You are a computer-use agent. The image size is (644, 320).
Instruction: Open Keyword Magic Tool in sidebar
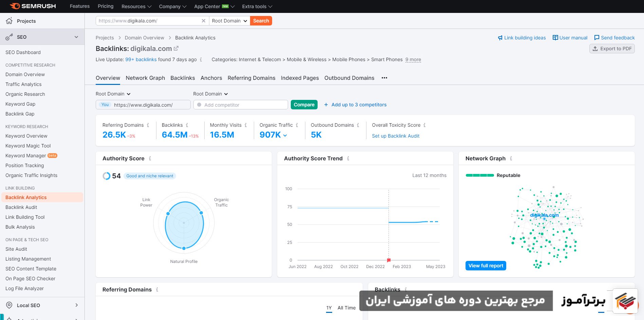click(28, 146)
